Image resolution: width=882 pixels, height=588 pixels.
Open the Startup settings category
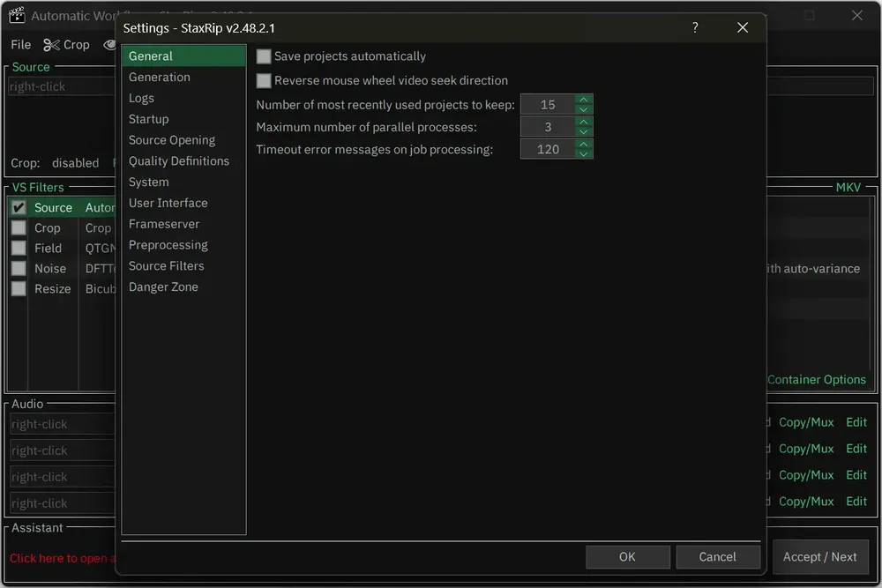184,119
